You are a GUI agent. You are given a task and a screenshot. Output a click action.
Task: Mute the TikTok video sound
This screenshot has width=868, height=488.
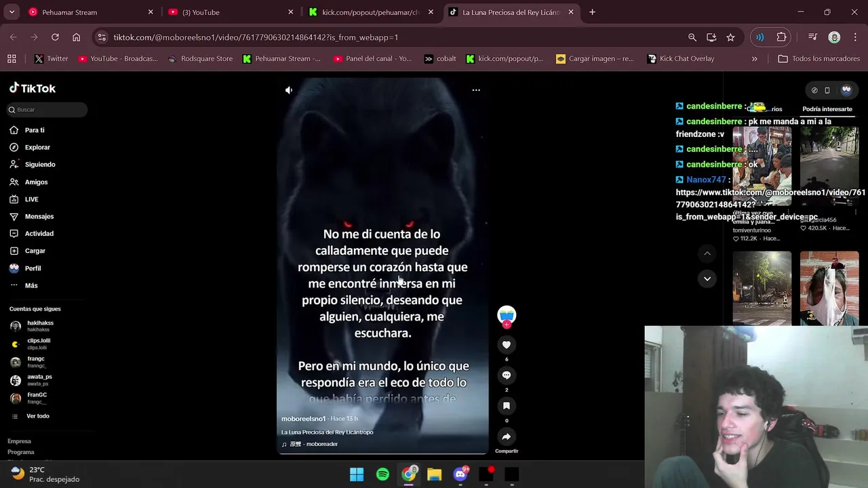tap(289, 90)
